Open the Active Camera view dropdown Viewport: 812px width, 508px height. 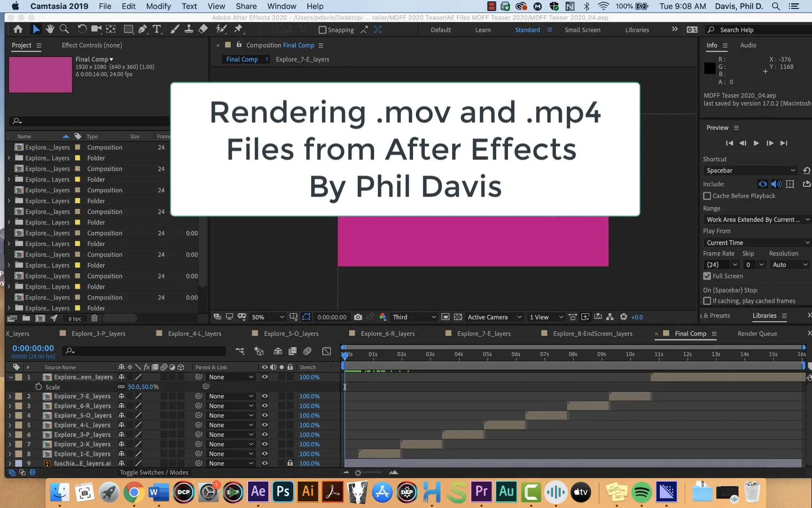click(494, 317)
